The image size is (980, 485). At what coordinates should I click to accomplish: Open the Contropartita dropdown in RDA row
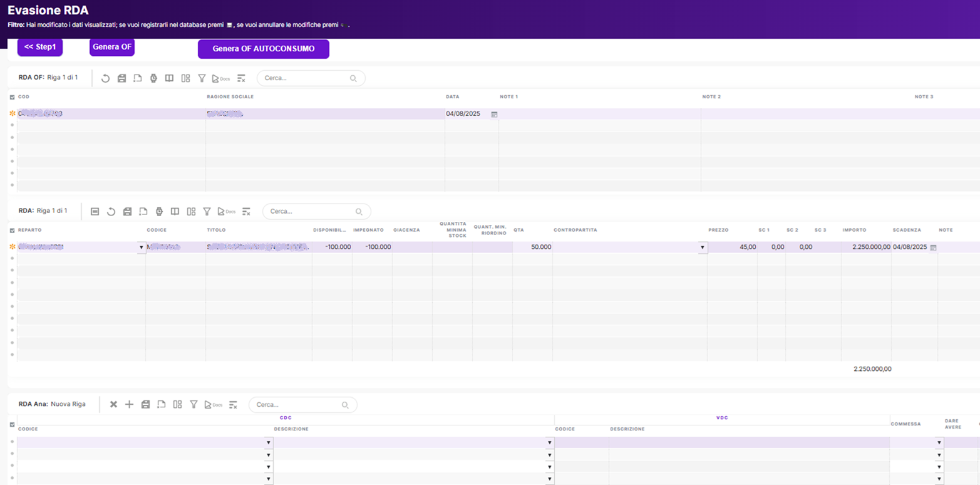point(702,248)
